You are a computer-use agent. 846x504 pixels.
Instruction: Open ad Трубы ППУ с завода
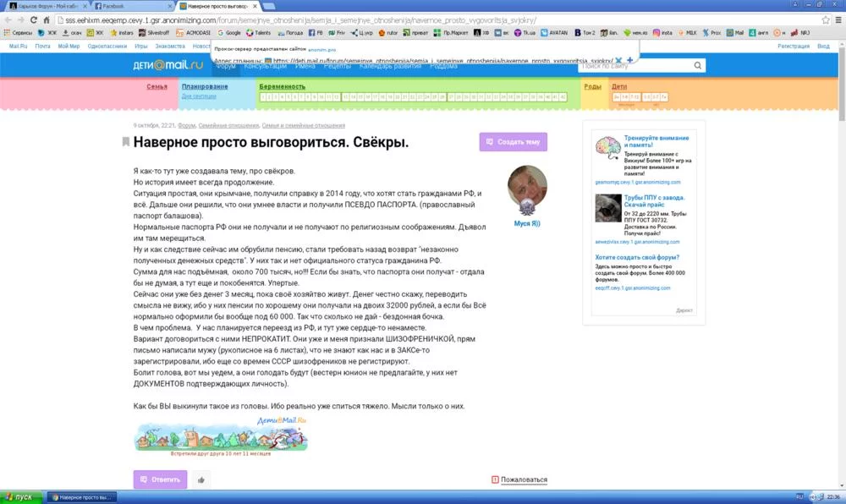(654, 201)
